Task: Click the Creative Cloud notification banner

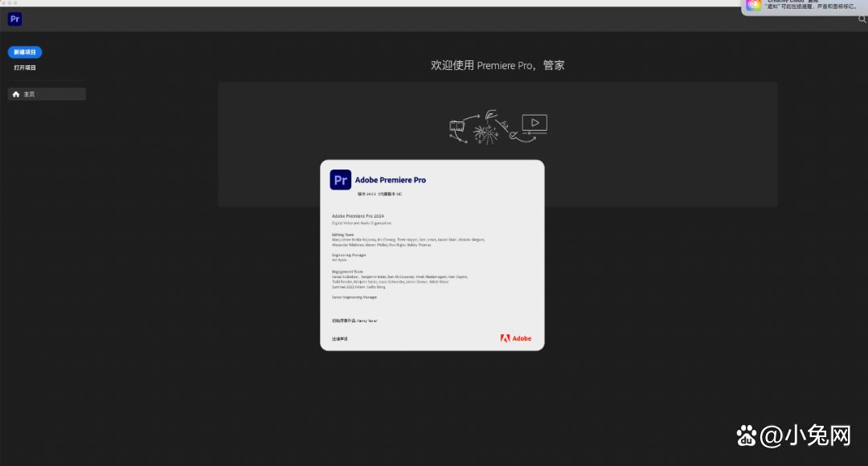Action: [x=804, y=6]
